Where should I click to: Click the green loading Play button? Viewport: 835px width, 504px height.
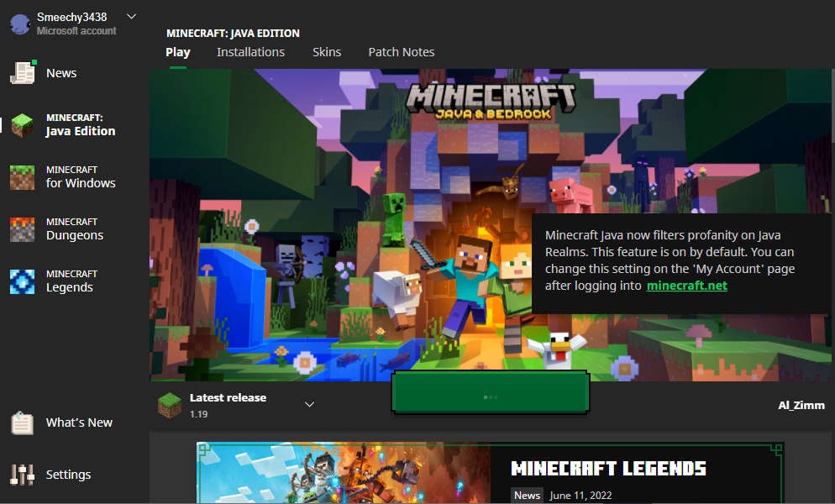pos(491,392)
